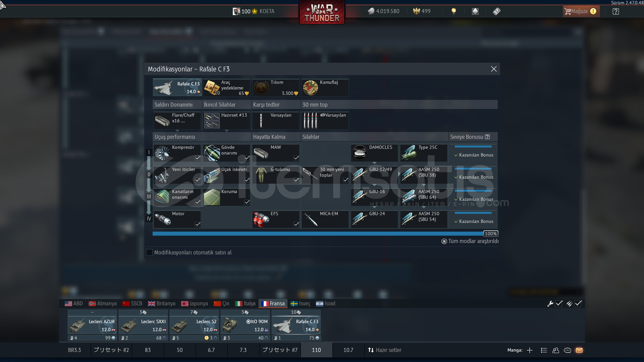This screenshot has width=644, height=362.
Task: Open the G-tulumu modification
Action: tap(276, 175)
